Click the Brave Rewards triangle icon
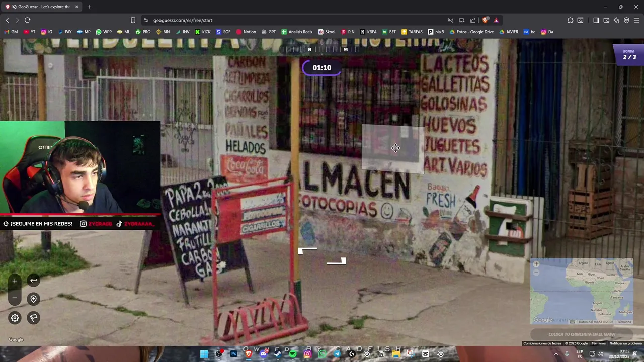 tap(496, 20)
